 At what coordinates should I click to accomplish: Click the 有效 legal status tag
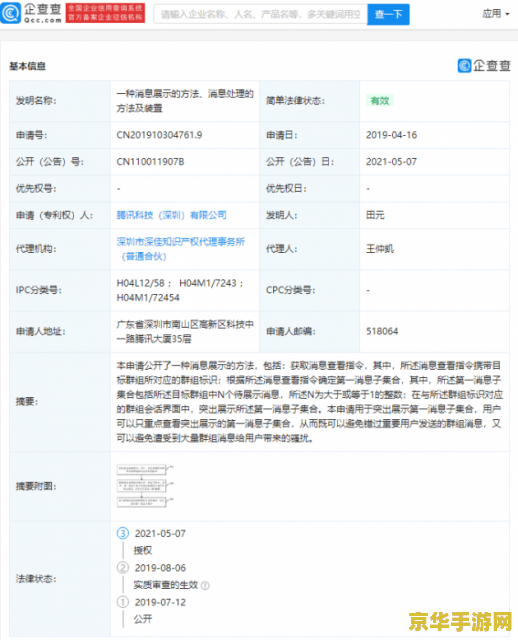point(380,101)
